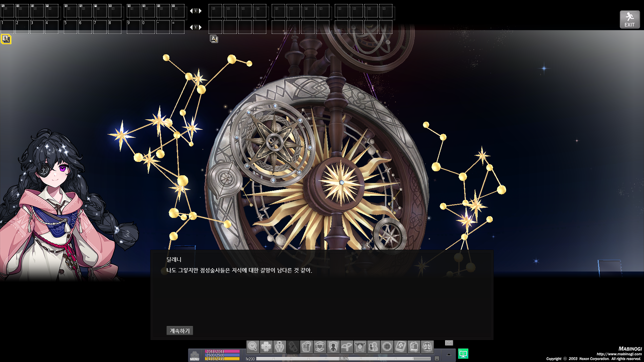This screenshot has width=644, height=362.
Task: Click previous page arrow of F-key hotbar
Action: pos(191,11)
